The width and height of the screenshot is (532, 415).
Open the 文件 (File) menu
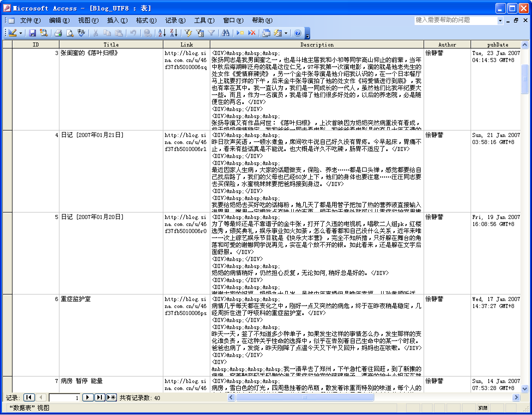[x=30, y=20]
